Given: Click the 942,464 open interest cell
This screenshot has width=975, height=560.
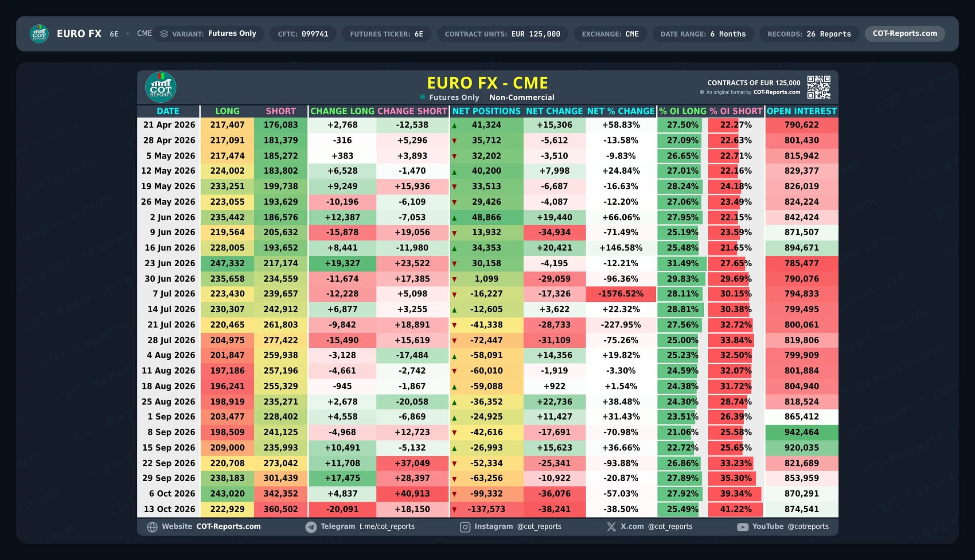Looking at the screenshot, I should click(x=802, y=432).
